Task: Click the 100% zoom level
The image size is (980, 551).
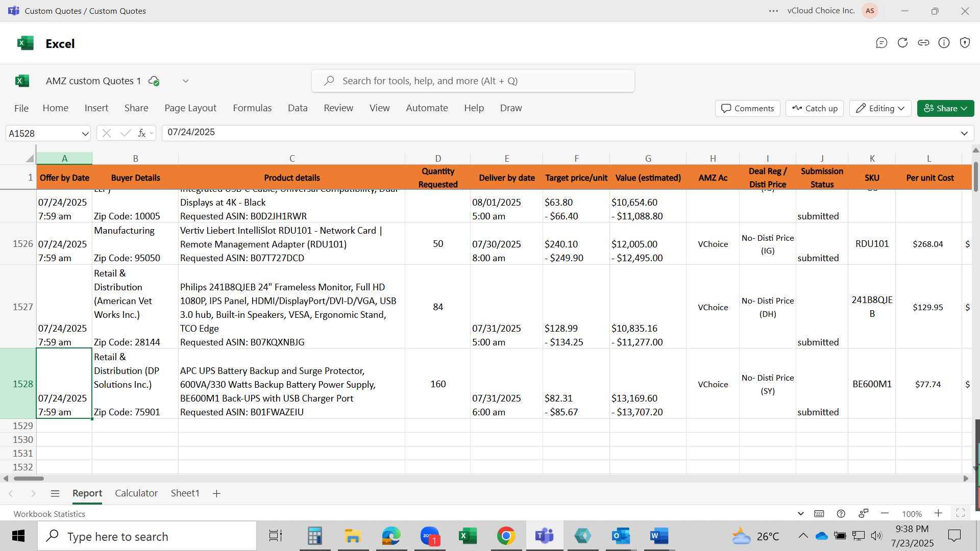Action: 912,514
